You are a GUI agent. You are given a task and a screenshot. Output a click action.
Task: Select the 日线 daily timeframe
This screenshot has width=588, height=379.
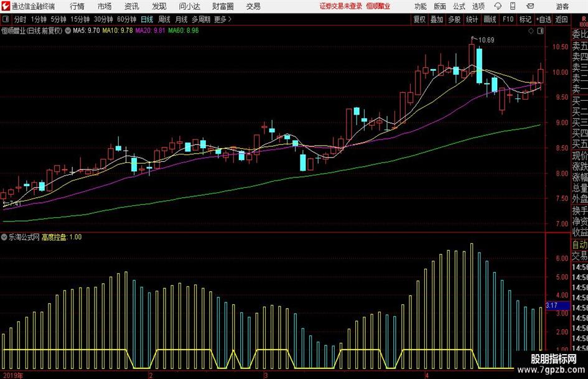[x=147, y=19]
